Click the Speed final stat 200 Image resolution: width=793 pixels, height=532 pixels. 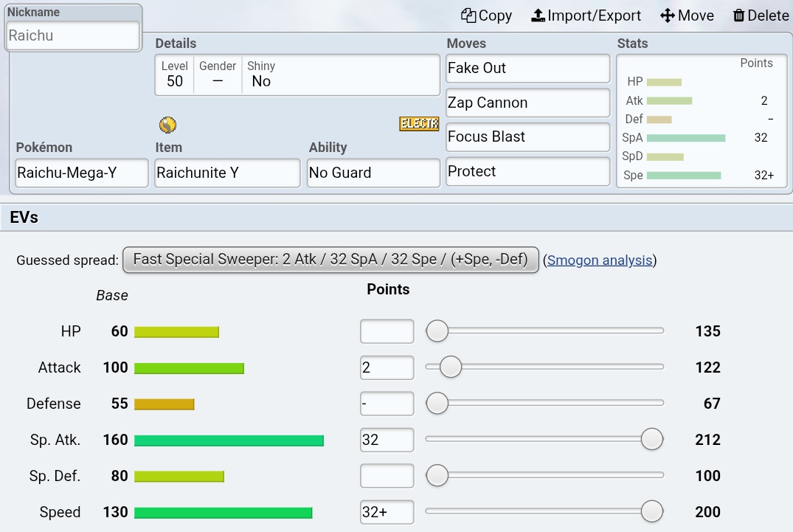pyautogui.click(x=707, y=512)
